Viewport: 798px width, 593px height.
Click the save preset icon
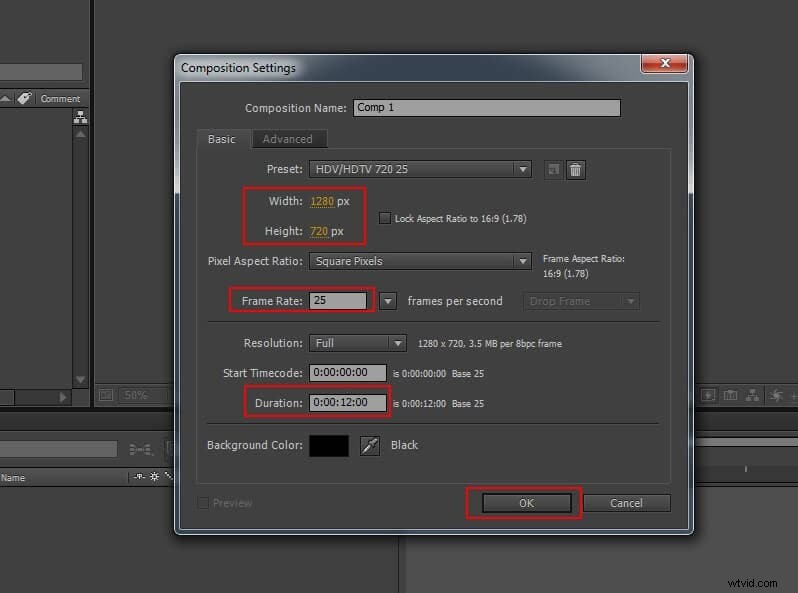pos(553,170)
